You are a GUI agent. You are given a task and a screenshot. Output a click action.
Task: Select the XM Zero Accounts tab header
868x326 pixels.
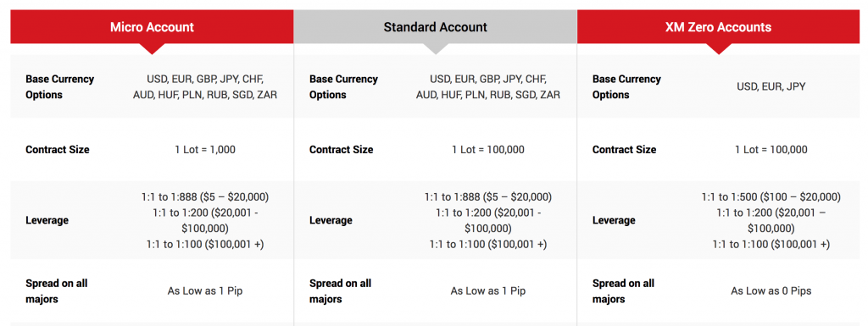point(719,26)
